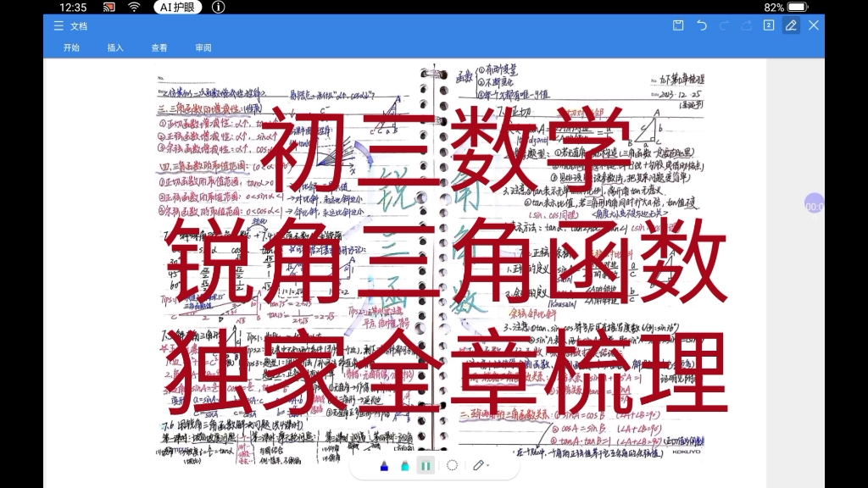
Task: Select the lasso selection tool
Action: pos(452,465)
